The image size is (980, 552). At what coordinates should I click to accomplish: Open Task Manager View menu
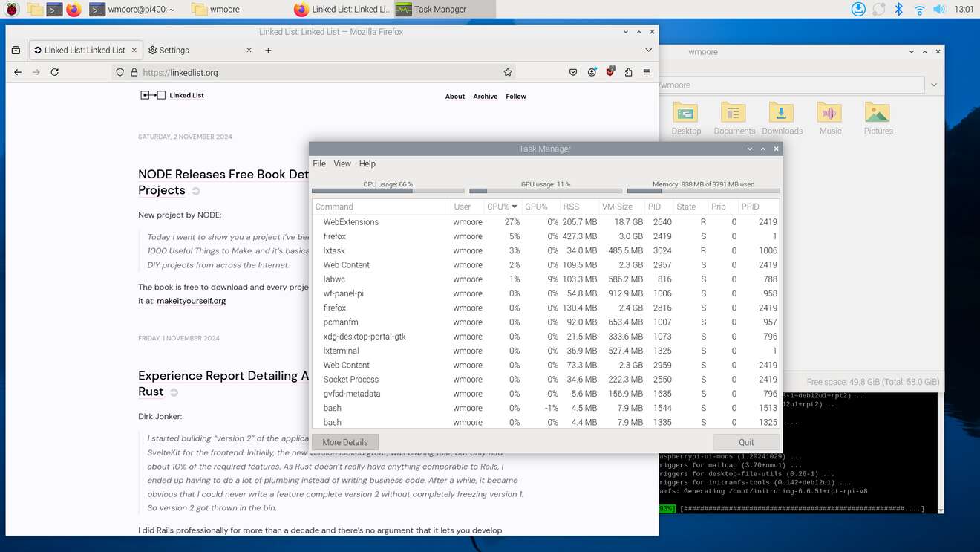[x=342, y=163]
